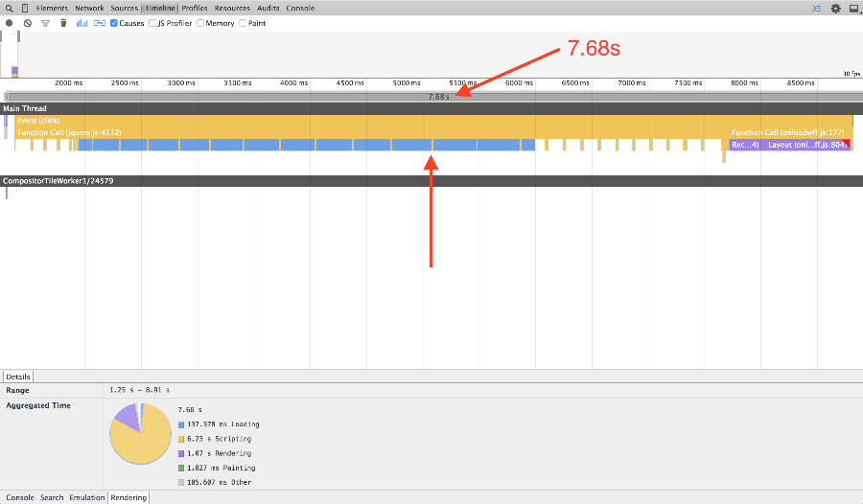Uncheck the Causes checkbox
The height and width of the screenshot is (504, 863).
coord(114,23)
